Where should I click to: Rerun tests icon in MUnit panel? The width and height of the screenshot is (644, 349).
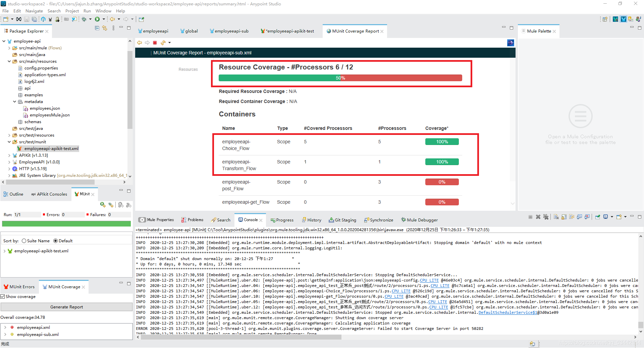[103, 205]
